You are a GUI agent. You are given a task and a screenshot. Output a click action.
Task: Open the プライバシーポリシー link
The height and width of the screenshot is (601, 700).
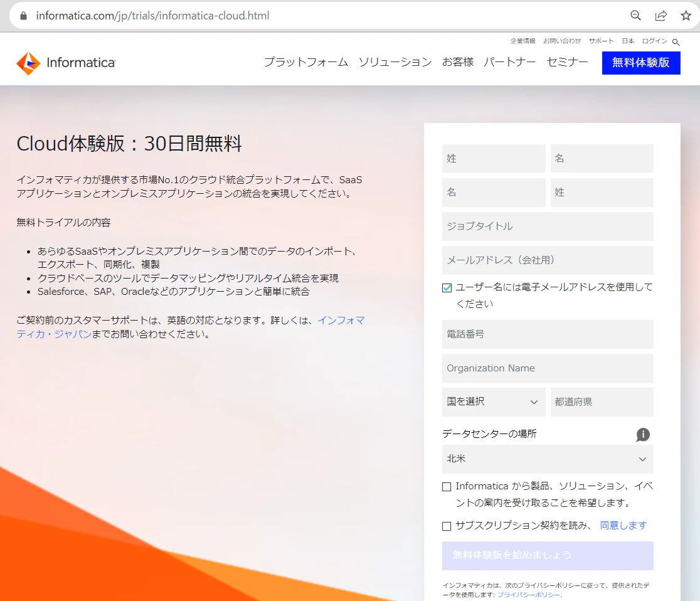pos(529,595)
